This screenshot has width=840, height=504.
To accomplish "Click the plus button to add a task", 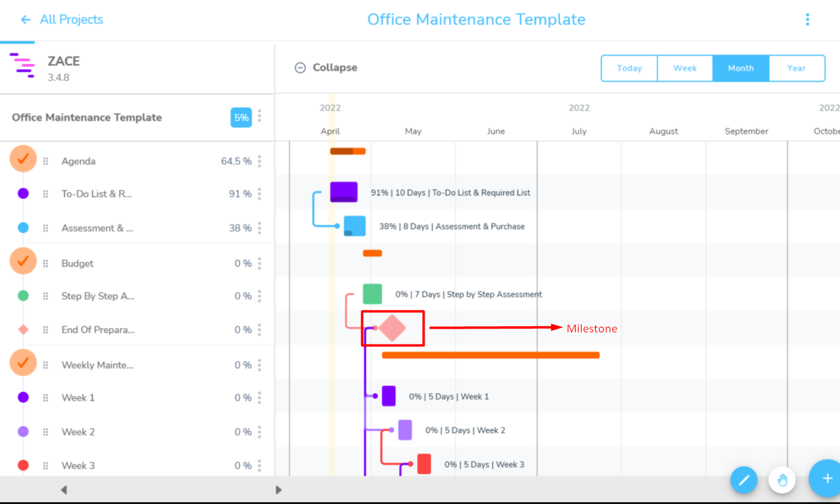I will tap(825, 478).
